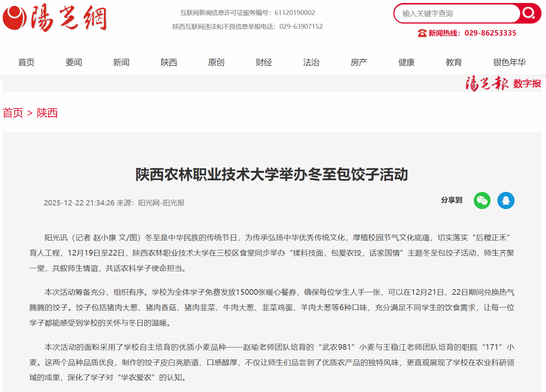The width and height of the screenshot is (546, 392).
Task: Click the 首页 breadcrumb link
Action: click(x=13, y=113)
